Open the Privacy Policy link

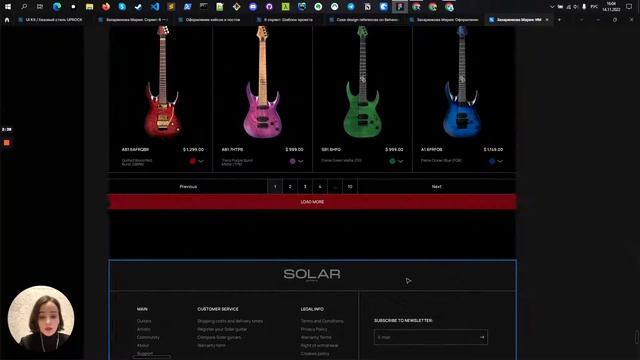click(x=314, y=329)
